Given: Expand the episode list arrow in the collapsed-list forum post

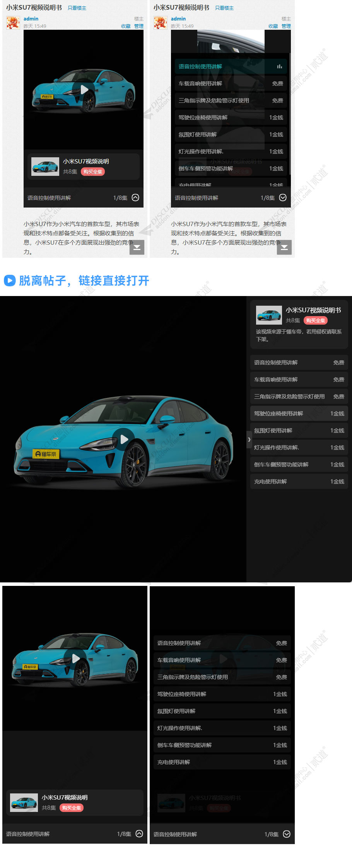Looking at the screenshot, I should click(x=135, y=197).
